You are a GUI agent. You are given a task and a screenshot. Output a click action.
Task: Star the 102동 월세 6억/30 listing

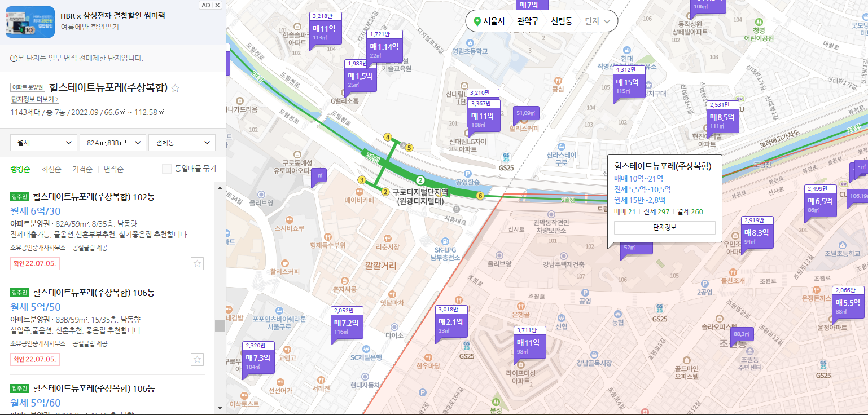pos(197,263)
